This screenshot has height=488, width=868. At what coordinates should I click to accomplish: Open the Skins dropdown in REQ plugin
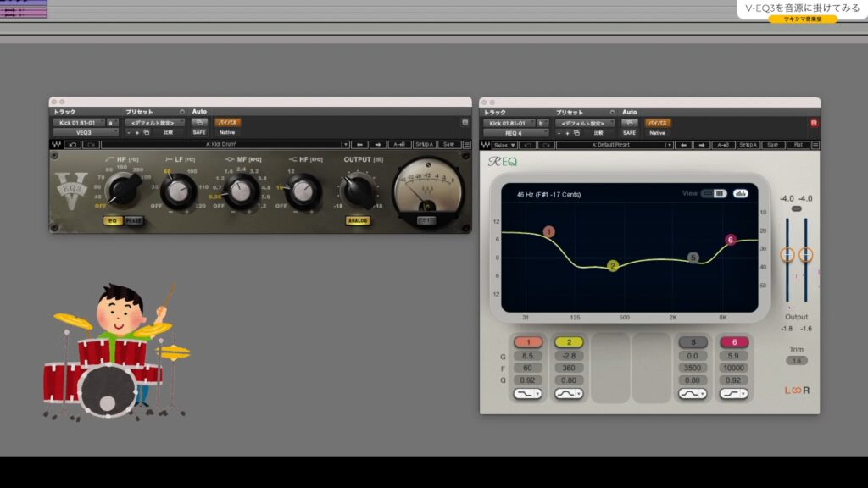coord(505,145)
